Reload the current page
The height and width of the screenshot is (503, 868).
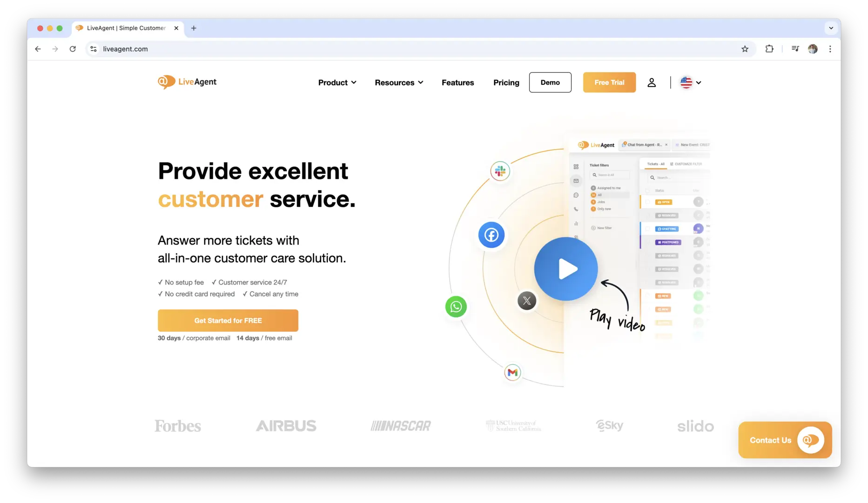tap(73, 49)
